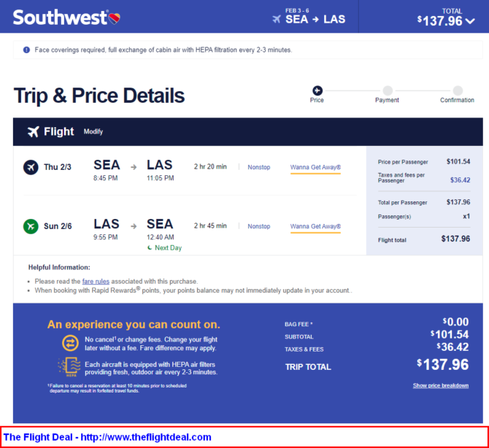Click the airplane icon beside SEA → LAS header
The image size is (489, 448).
277,19
